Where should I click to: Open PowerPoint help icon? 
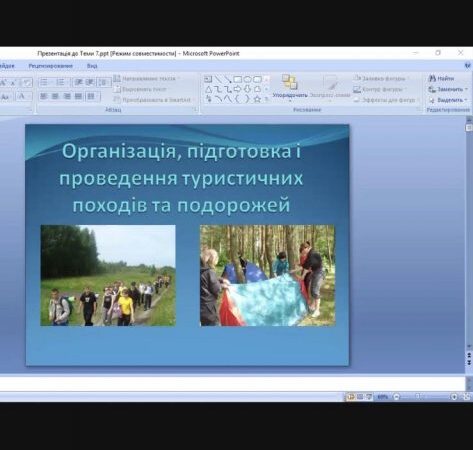click(x=468, y=66)
